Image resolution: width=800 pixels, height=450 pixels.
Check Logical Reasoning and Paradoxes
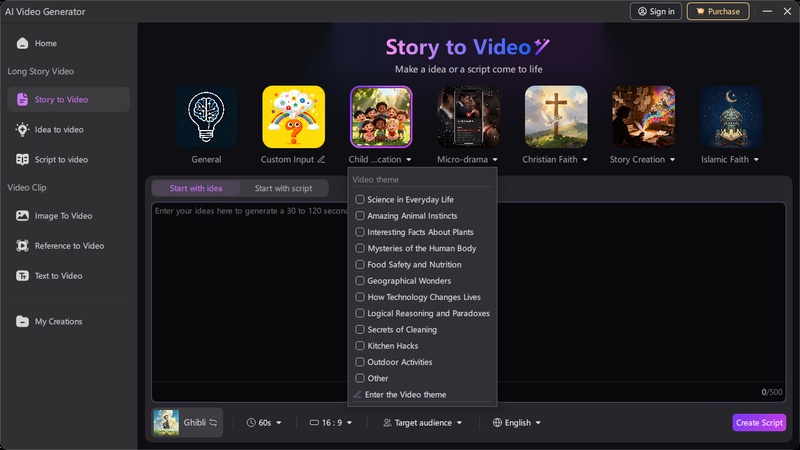click(360, 313)
